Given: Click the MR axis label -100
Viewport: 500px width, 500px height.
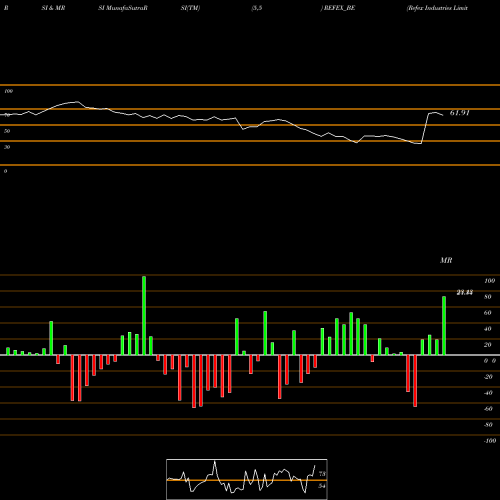Looking at the screenshot, I should coord(490,441).
